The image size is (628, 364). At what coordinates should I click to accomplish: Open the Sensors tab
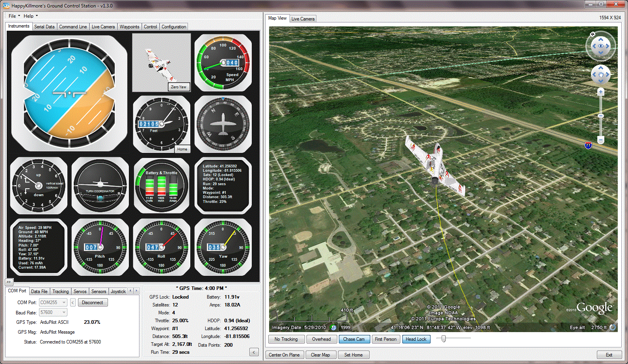click(x=98, y=292)
